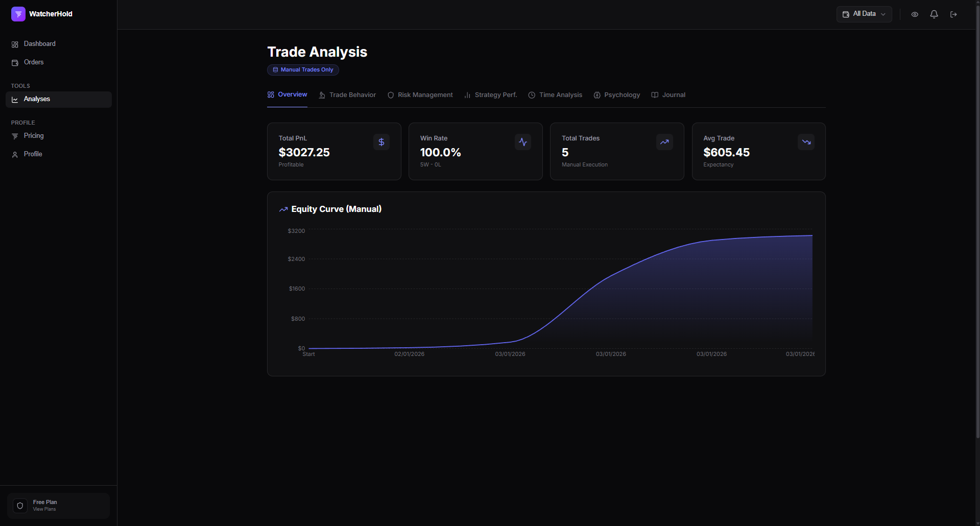Screen dimensions: 980x526
Task: Click the pulse icon on the Win Rate card
Action: click(522, 142)
